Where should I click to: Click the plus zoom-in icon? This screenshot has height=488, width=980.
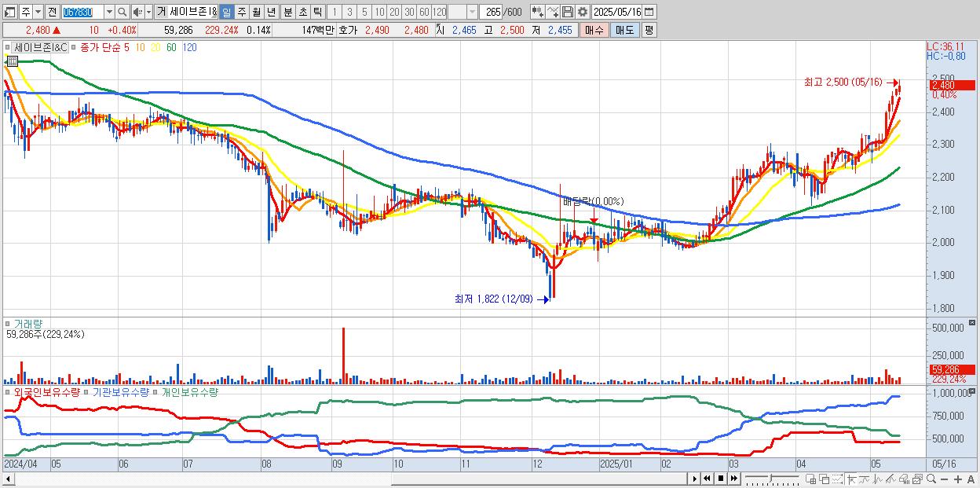pyautogui.click(x=958, y=479)
